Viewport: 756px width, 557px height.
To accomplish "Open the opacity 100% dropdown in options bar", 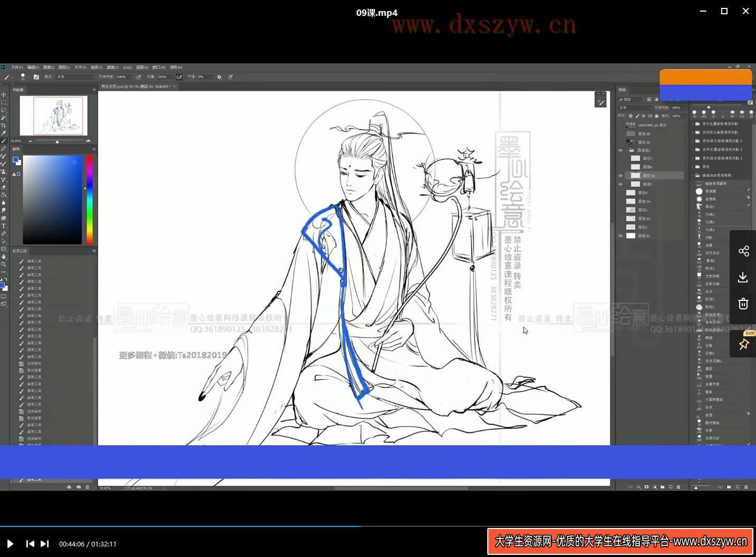I will (125, 77).
